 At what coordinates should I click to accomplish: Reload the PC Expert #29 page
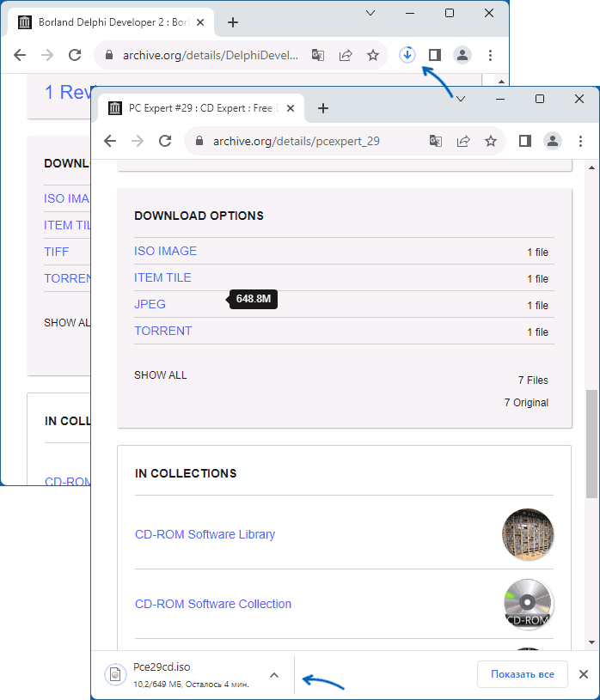[x=165, y=141]
